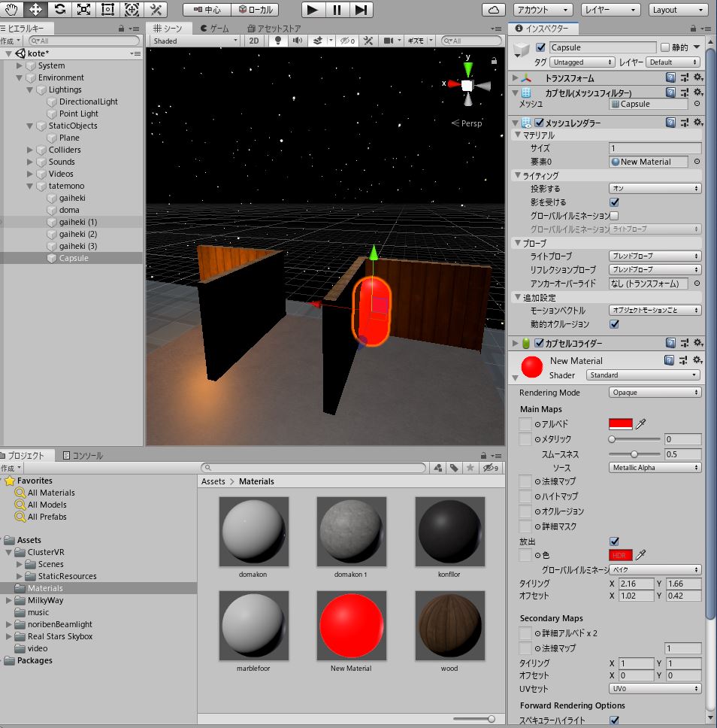Collapse the tatemono hierarchy group
Screen dimensions: 717x728
tap(30, 186)
